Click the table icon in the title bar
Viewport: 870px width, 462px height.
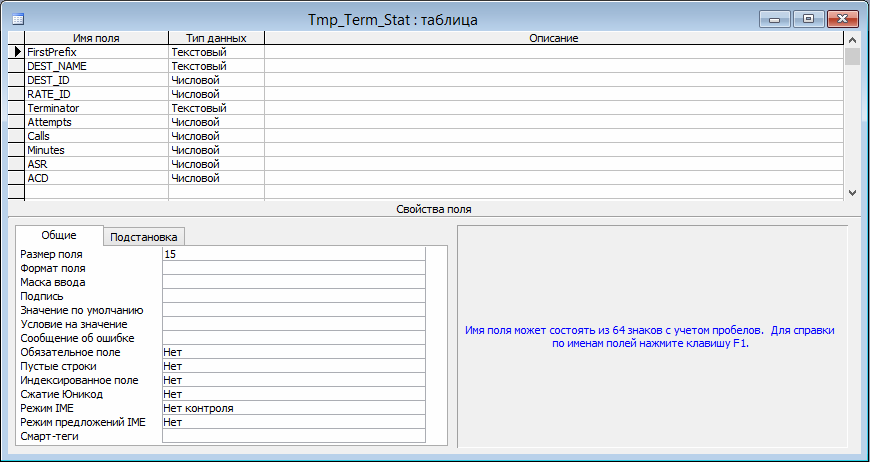point(18,19)
